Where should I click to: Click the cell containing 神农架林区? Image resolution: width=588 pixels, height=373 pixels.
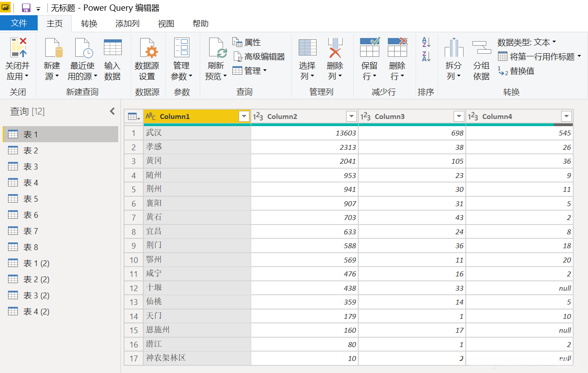[x=197, y=358]
